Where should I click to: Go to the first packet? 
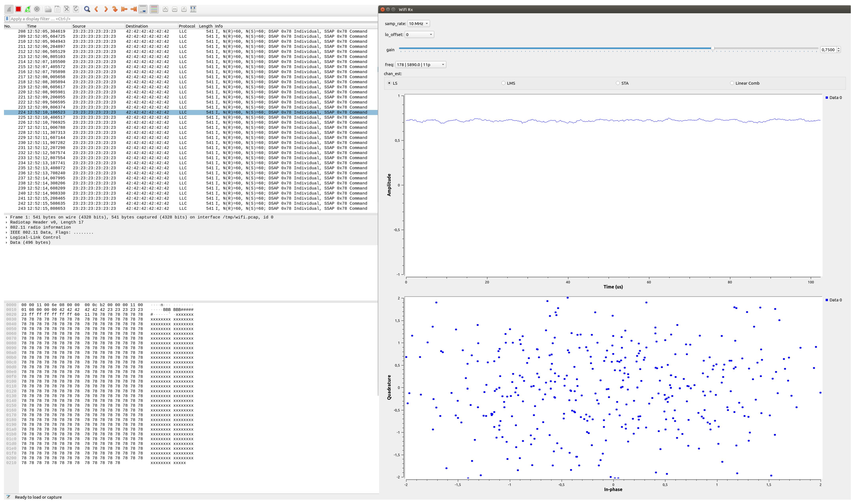(124, 9)
